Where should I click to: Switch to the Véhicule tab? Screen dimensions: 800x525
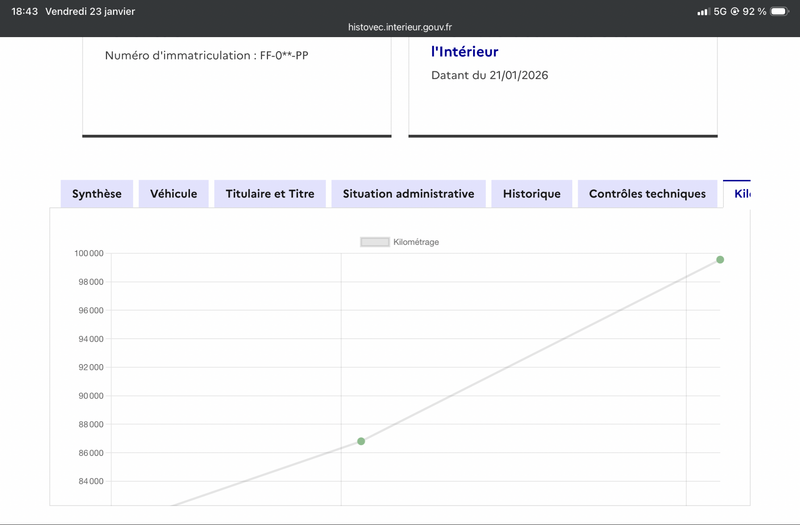click(174, 194)
